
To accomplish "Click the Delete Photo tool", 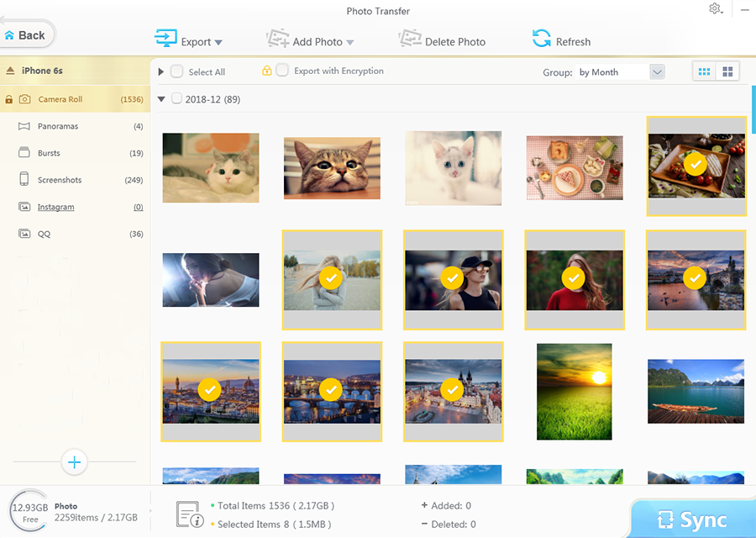I will pos(442,39).
